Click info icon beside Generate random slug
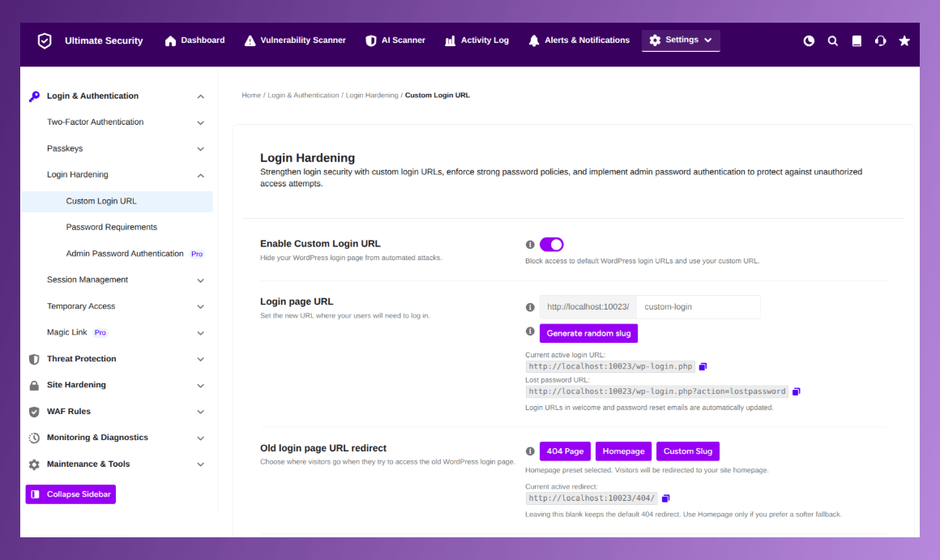This screenshot has height=560, width=940. tap(530, 331)
